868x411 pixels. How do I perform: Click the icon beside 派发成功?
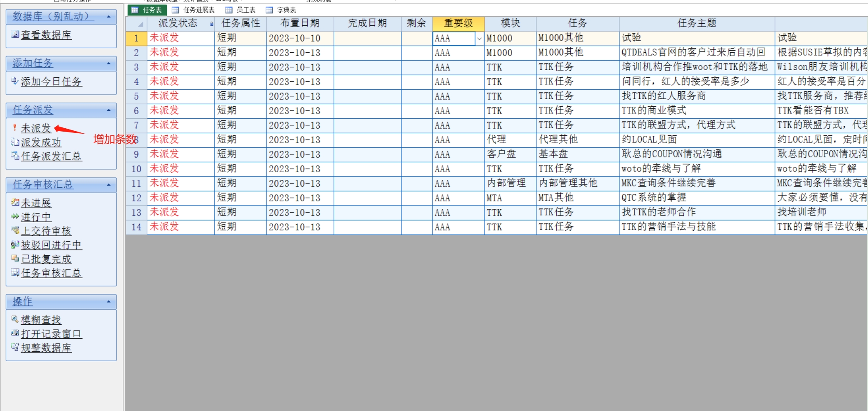coord(15,142)
